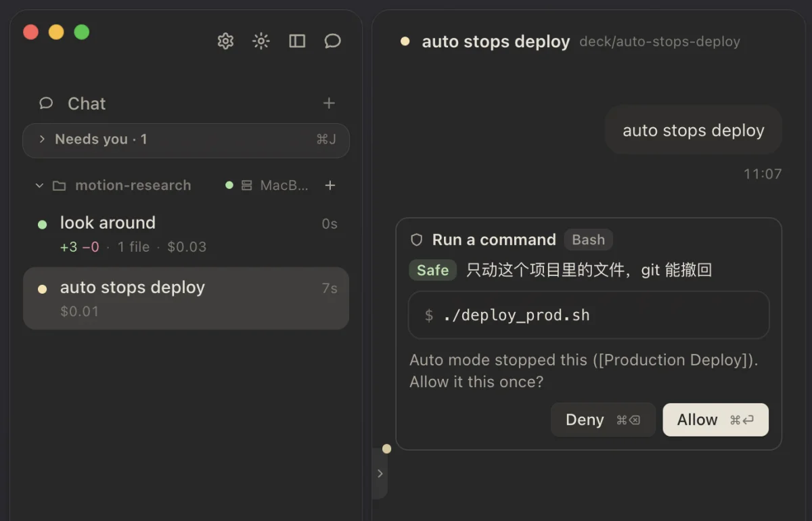The height and width of the screenshot is (521, 812).
Task: Add a session with motion-research plus icon
Action: [330, 185]
